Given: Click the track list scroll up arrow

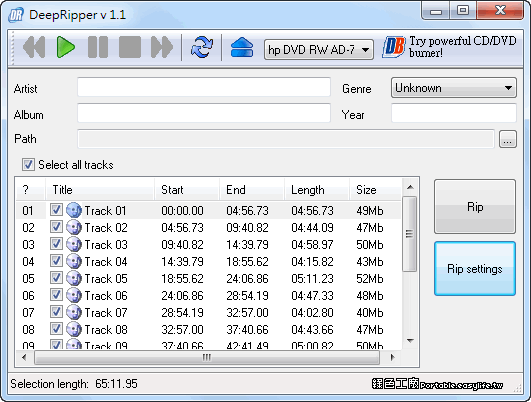Looking at the screenshot, I should [410, 187].
